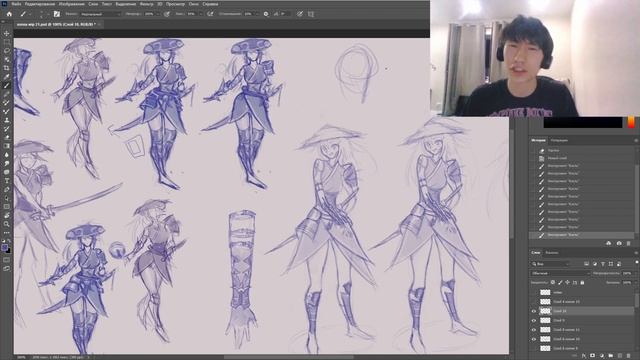Add layer mask icon in Layers panel
This screenshot has height=360, width=640.
(592, 356)
